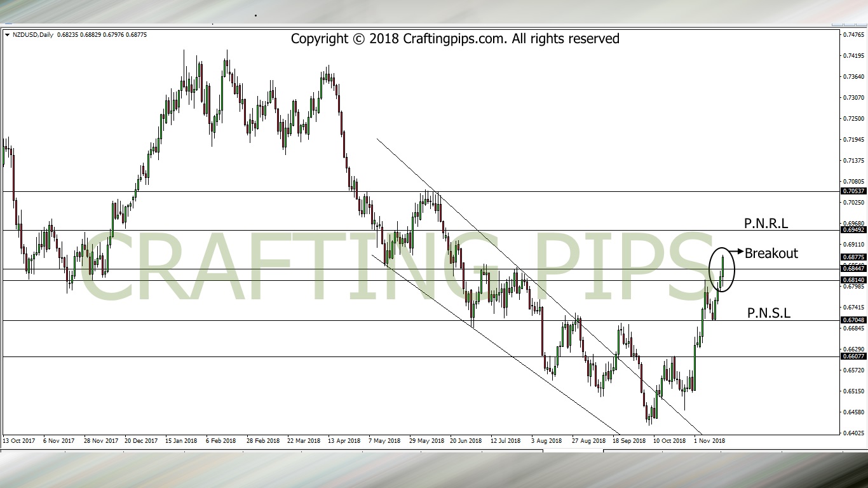Image resolution: width=868 pixels, height=488 pixels.
Task: Click the P.N.S.L text label
Action: (768, 313)
